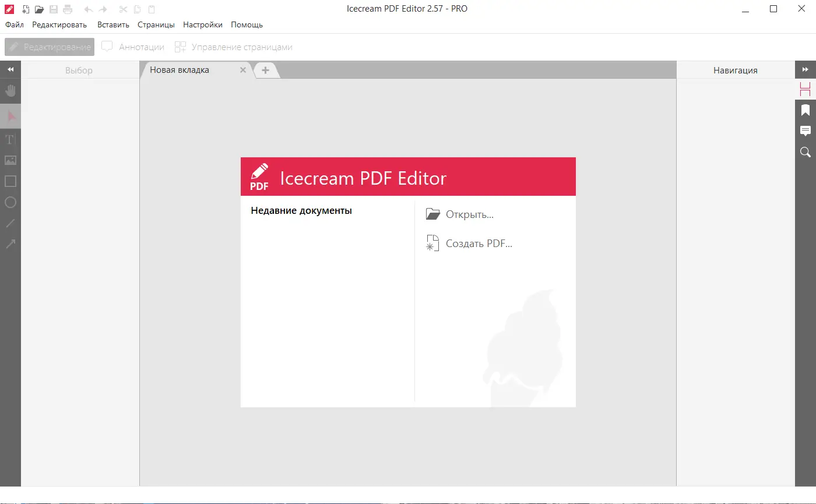Show the Comments panel
The image size is (816, 504).
pyautogui.click(x=806, y=131)
